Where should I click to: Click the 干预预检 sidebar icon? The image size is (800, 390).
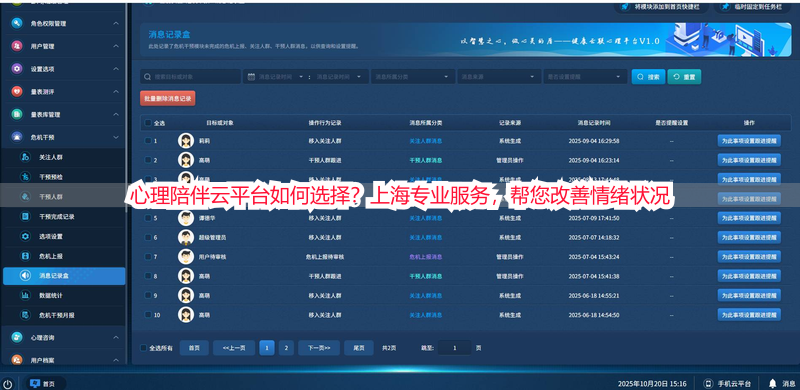pyautogui.click(x=25, y=177)
